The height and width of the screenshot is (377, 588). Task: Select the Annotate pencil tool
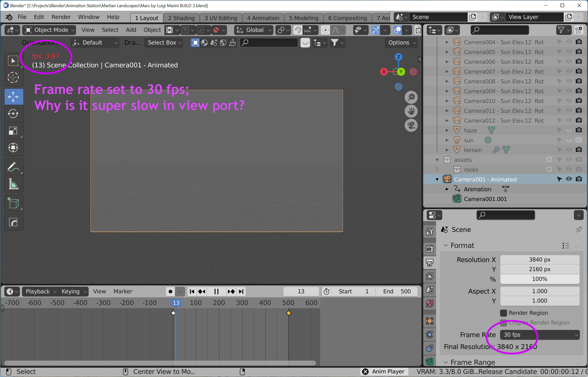[x=13, y=167]
